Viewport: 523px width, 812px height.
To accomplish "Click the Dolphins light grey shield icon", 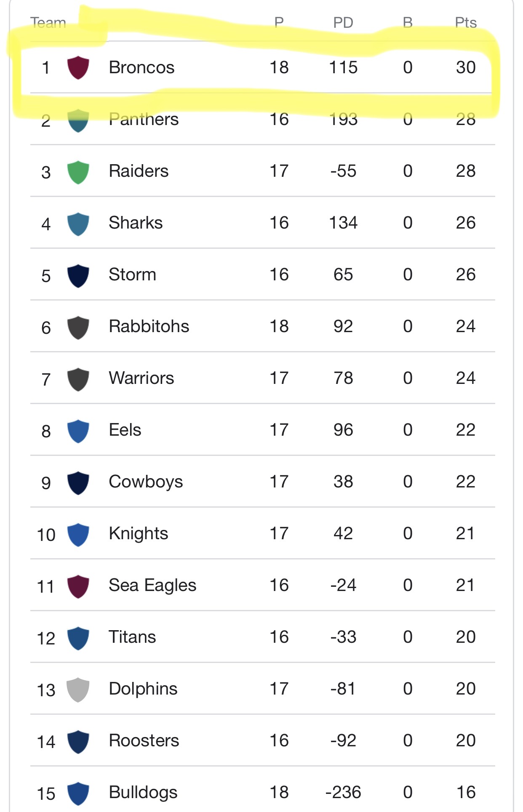I will click(78, 690).
